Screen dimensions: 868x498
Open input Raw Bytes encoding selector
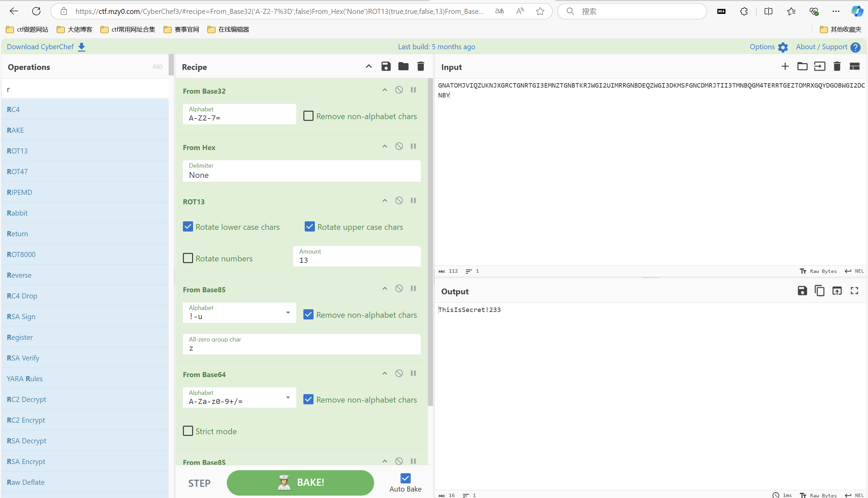coord(818,271)
